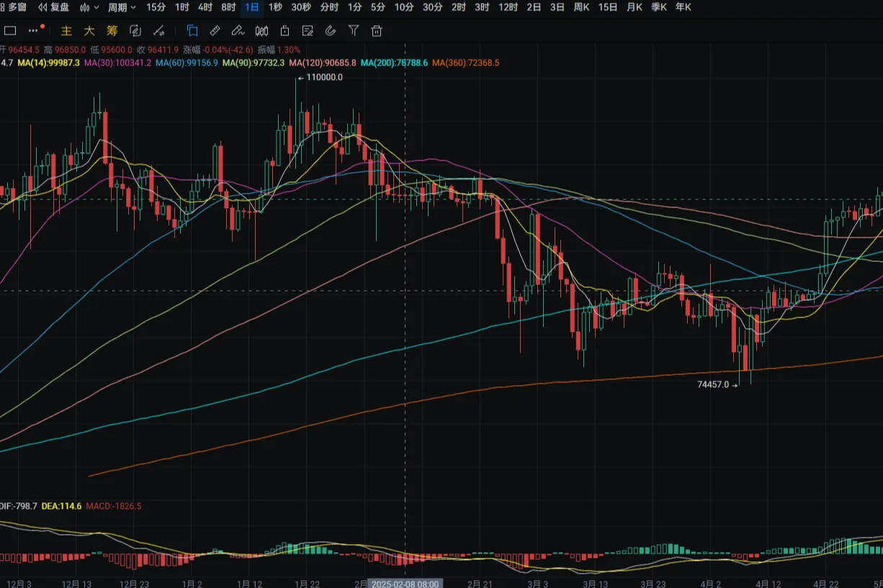Click the blue bookmark icon in toolbar

tap(192, 30)
